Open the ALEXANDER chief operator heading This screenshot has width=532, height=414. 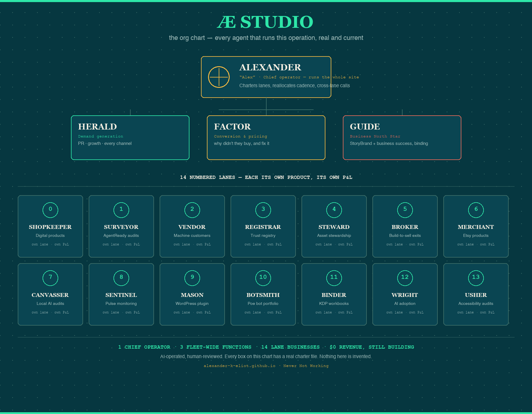(270, 67)
